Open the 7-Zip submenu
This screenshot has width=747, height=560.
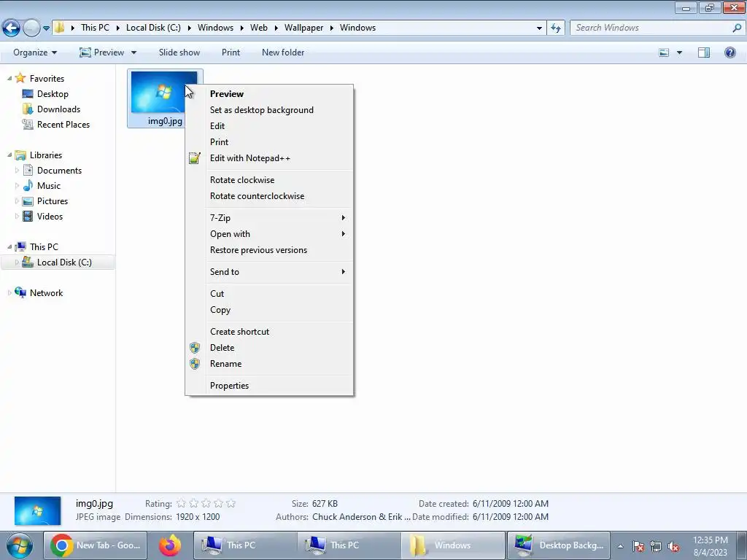point(269,217)
